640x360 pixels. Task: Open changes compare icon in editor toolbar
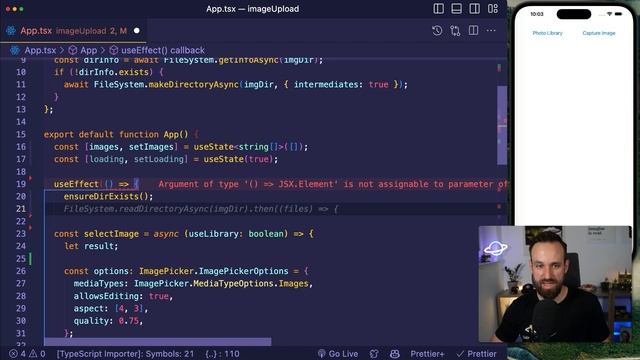pos(455,31)
